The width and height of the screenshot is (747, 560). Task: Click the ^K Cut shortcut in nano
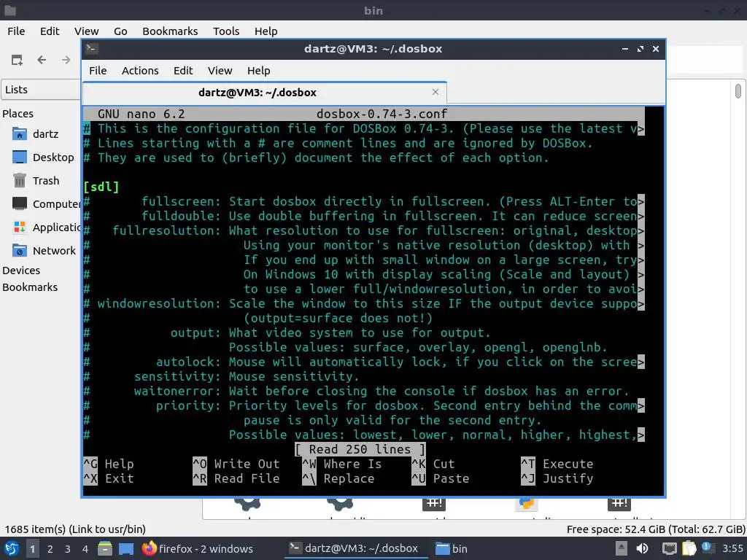tap(433, 464)
